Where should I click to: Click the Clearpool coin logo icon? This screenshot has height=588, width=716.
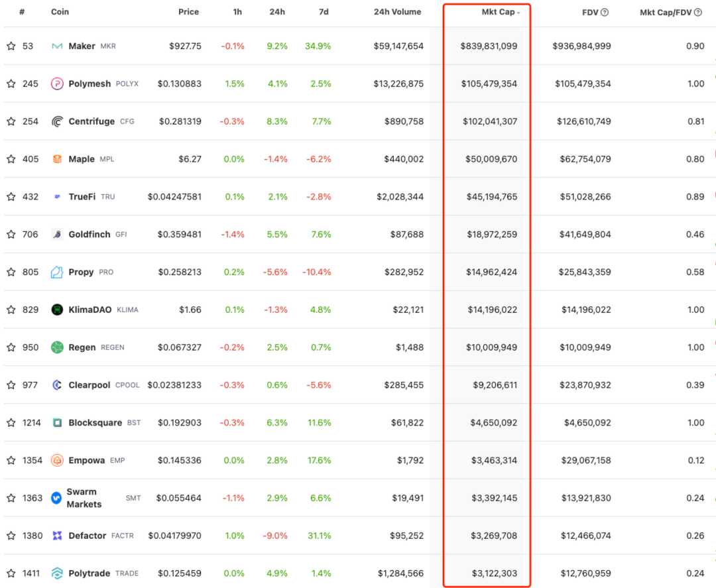pyautogui.click(x=57, y=385)
